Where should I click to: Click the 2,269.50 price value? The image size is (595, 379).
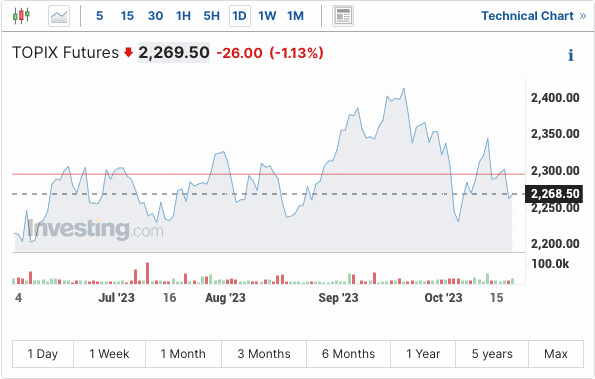coord(174,52)
